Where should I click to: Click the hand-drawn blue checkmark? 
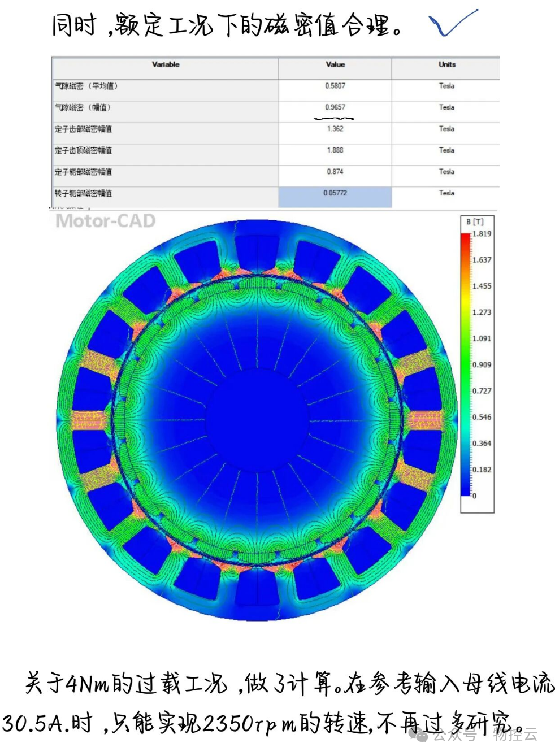coord(452,24)
